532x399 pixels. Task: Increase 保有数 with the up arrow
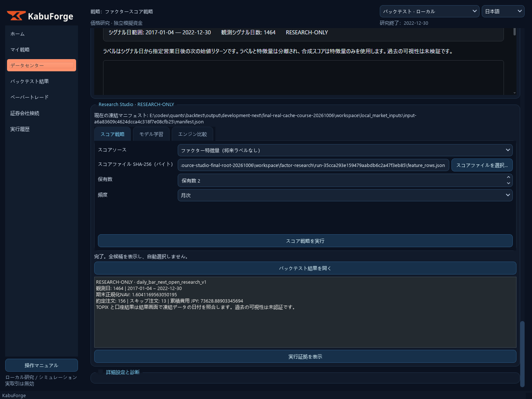coord(508,177)
